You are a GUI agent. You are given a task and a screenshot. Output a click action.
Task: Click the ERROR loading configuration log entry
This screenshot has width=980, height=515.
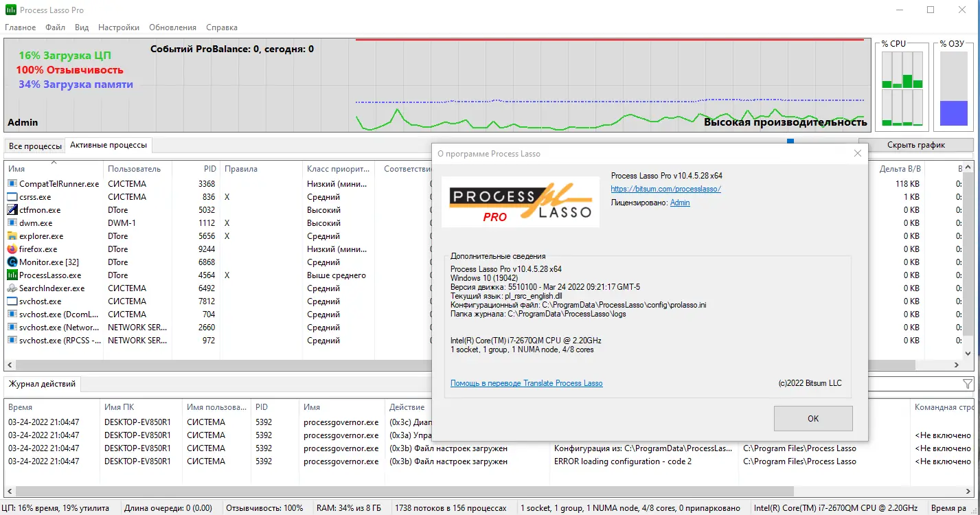tap(623, 461)
